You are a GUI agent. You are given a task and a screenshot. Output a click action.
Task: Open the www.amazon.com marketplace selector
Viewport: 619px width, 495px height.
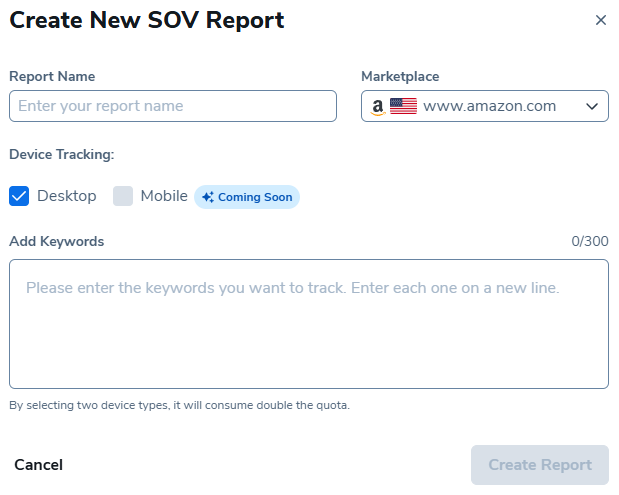pyautogui.click(x=489, y=106)
